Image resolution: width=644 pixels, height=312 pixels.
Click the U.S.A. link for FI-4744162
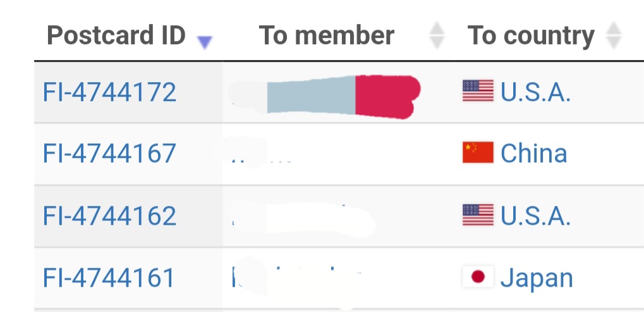click(536, 215)
